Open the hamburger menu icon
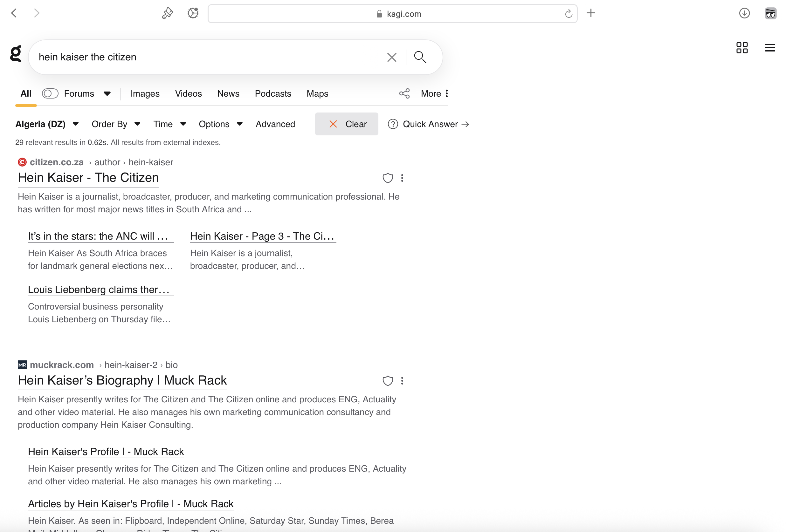The image size is (786, 532). 769,48
